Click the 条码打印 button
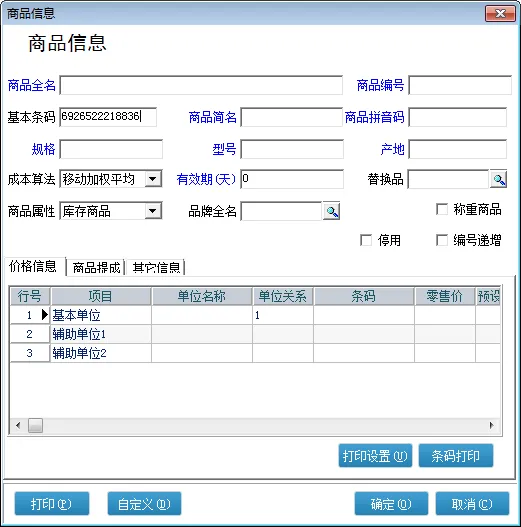Viewport: 521px width, 527px height. [456, 456]
